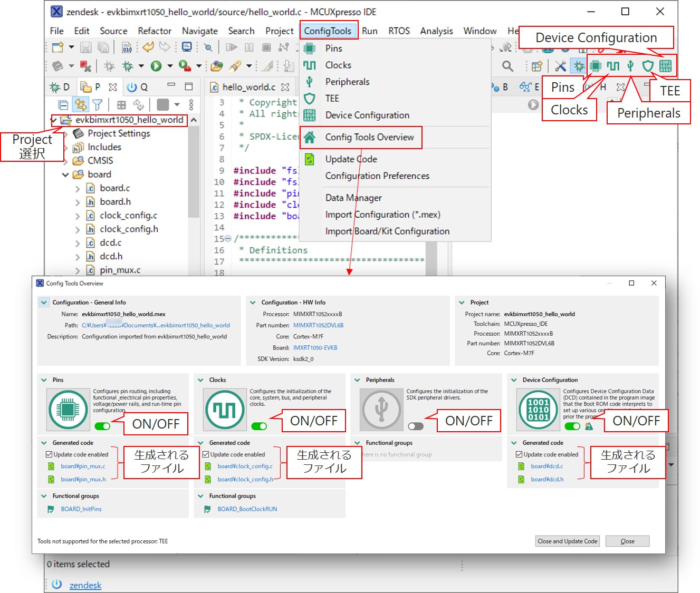The width and height of the screenshot is (700, 593).
Task: Expand clock_config.c in project tree
Action: 78,216
